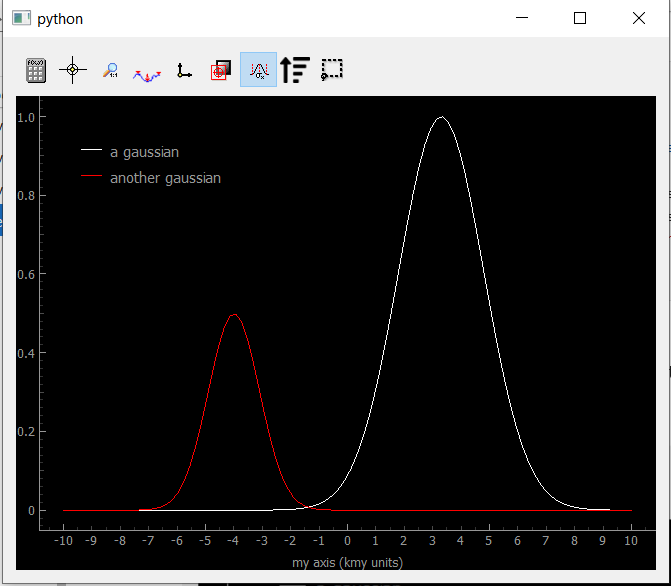Select the dashed rectangle selection tool
The width and height of the screenshot is (671, 586).
click(x=332, y=70)
